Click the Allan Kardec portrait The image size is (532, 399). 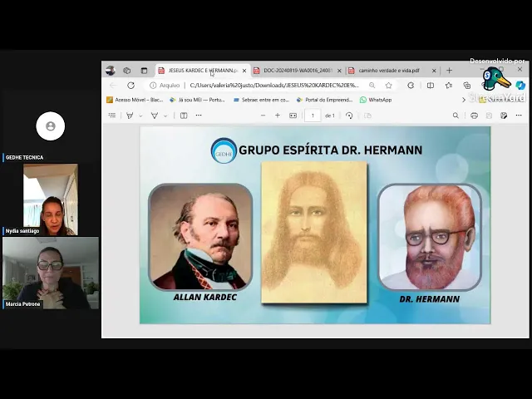pyautogui.click(x=200, y=237)
